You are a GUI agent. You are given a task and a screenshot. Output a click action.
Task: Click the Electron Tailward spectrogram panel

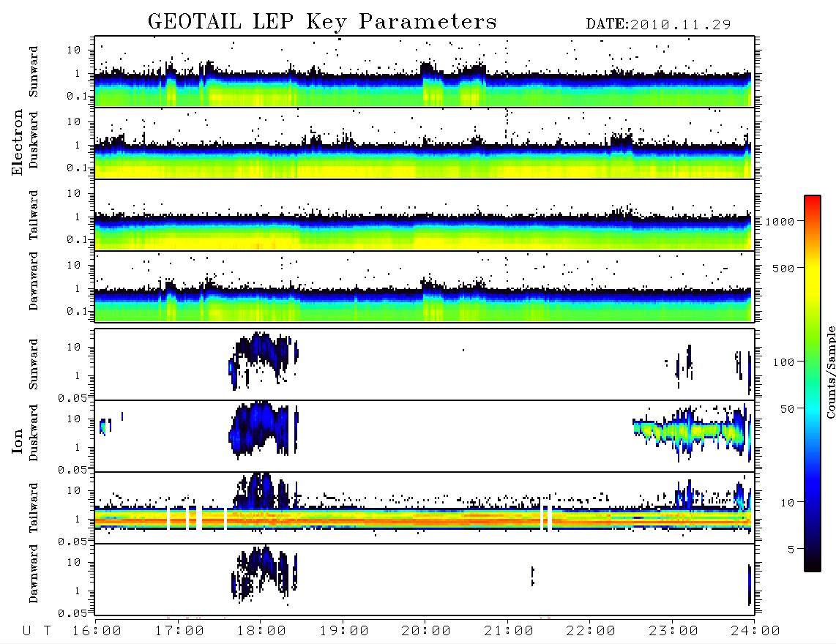[x=425, y=215]
